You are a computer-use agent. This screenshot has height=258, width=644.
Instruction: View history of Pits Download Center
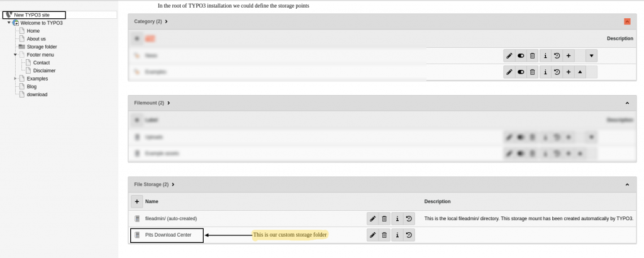pos(409,235)
